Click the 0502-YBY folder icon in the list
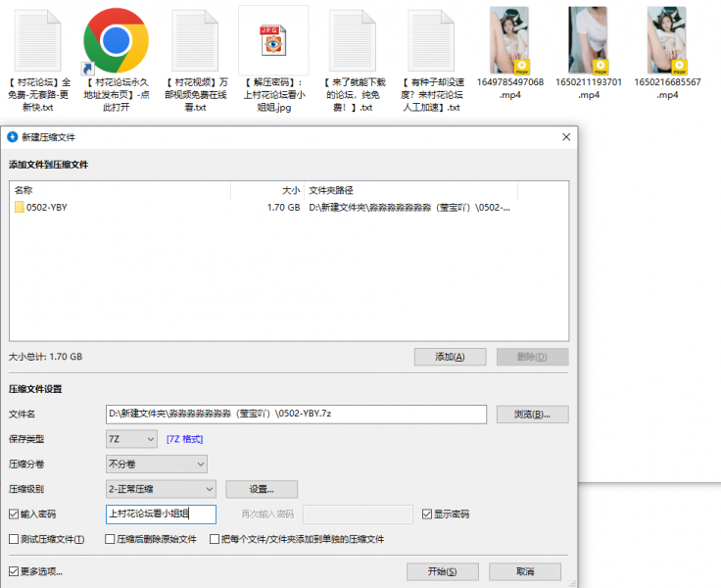 [20, 208]
